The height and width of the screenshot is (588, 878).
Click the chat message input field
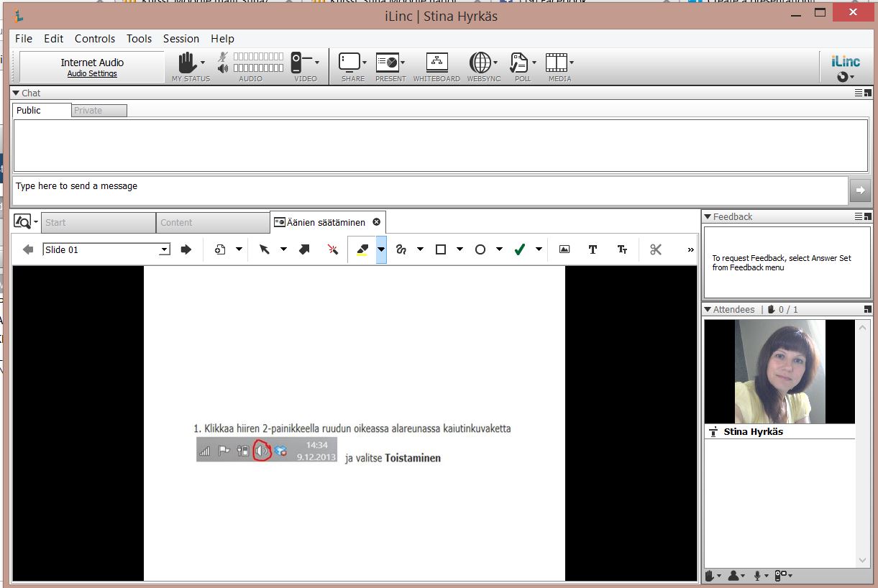[430, 190]
